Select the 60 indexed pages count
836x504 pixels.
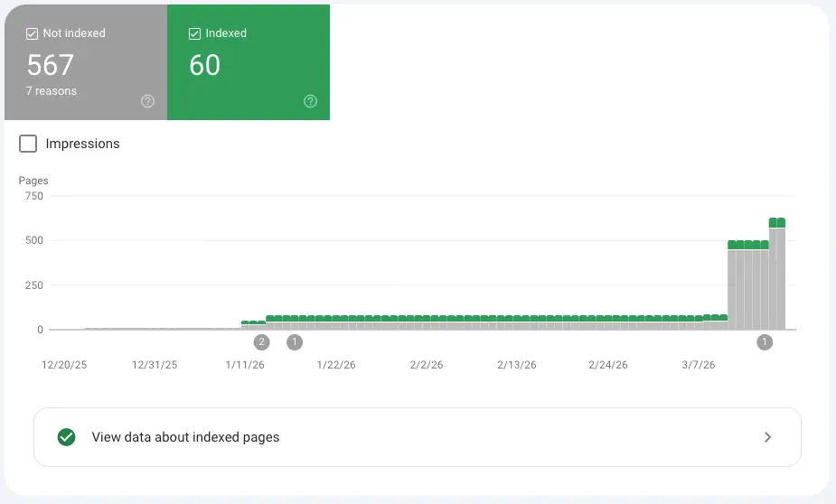click(x=205, y=65)
